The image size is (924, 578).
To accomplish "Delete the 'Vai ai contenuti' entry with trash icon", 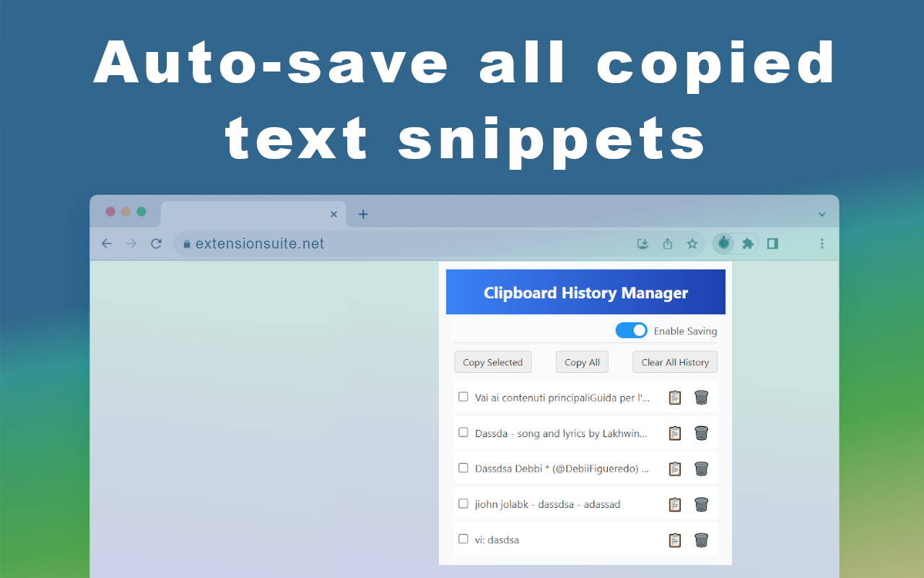I will pyautogui.click(x=701, y=397).
